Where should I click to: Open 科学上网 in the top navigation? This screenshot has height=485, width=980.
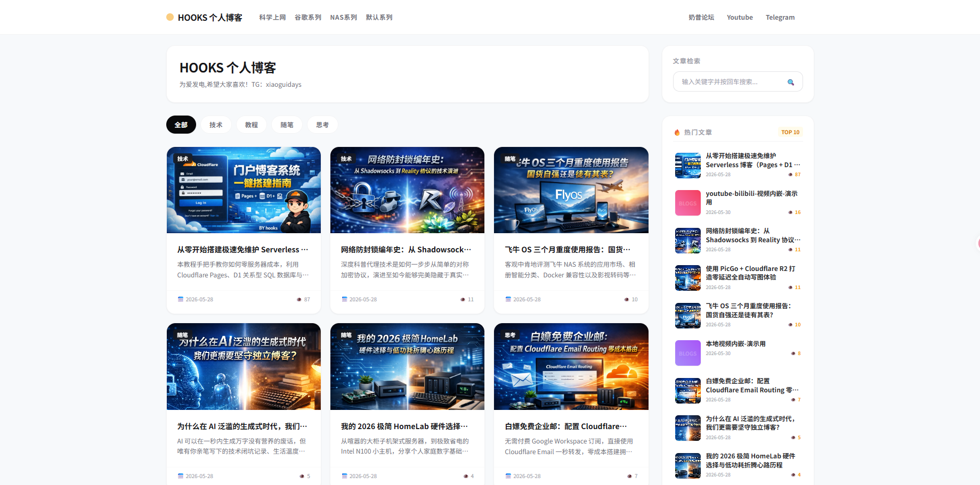click(272, 18)
